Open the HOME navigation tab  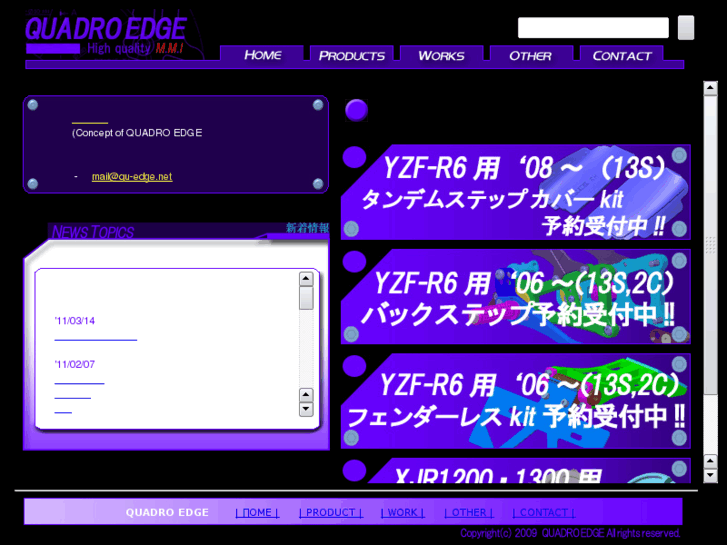click(262, 55)
